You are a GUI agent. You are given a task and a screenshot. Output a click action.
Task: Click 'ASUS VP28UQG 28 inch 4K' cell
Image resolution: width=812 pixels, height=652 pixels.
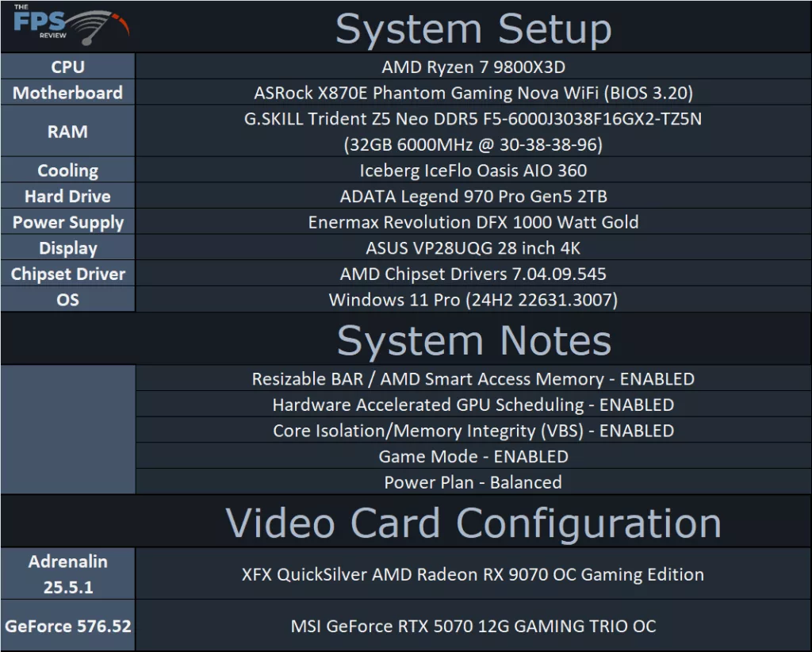pyautogui.click(x=473, y=247)
